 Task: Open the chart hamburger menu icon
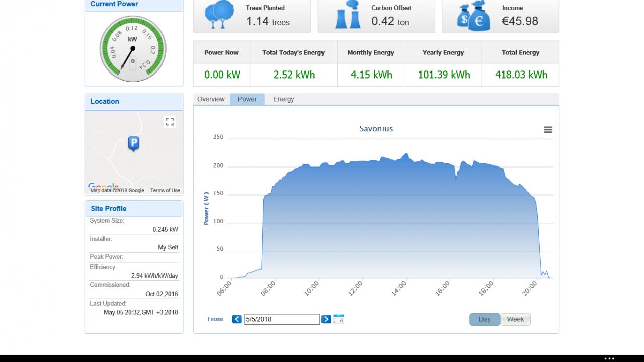(x=548, y=130)
